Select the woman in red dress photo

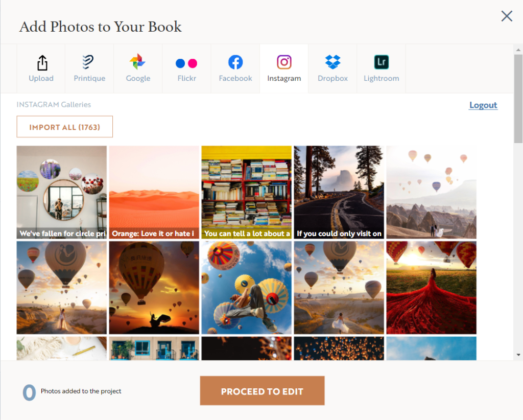click(431, 288)
